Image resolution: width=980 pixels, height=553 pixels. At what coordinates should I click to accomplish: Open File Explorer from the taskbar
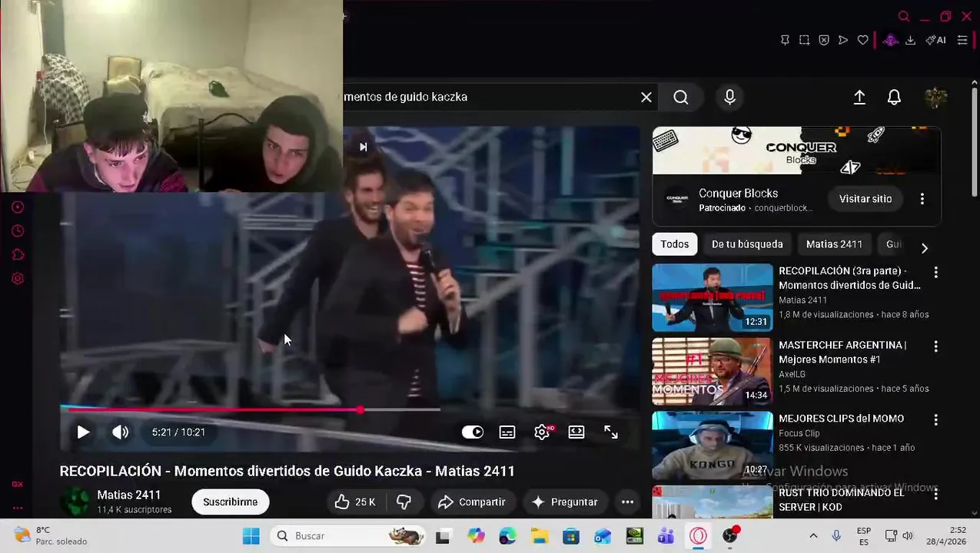tap(540, 536)
